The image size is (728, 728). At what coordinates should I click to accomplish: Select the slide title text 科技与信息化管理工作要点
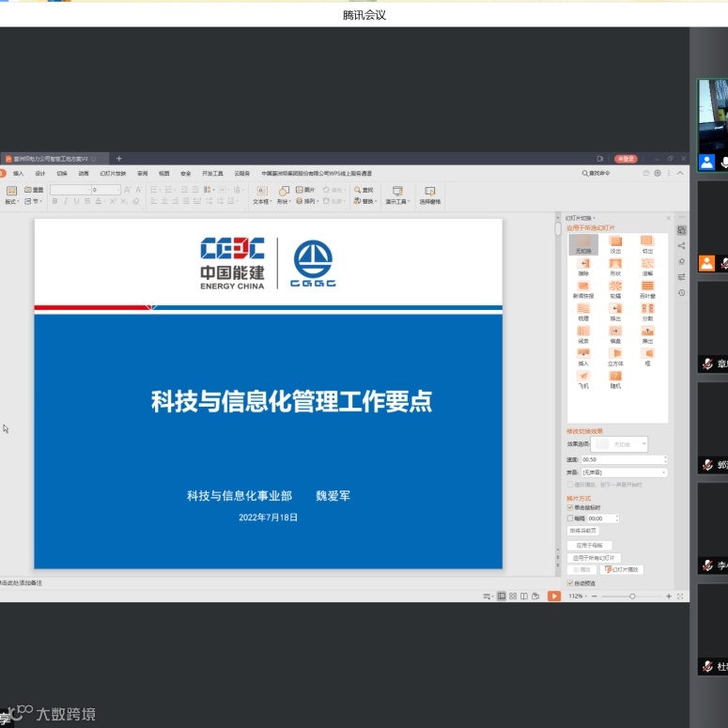pos(291,401)
